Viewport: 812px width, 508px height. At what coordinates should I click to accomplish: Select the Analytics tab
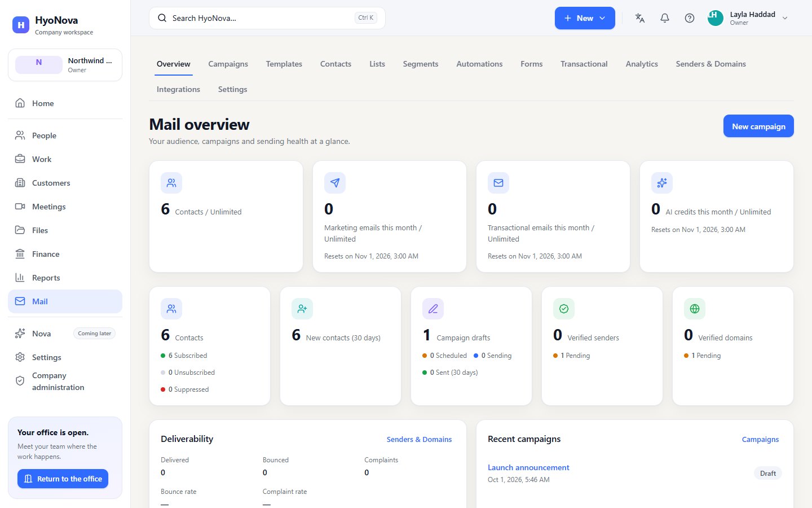(642, 64)
